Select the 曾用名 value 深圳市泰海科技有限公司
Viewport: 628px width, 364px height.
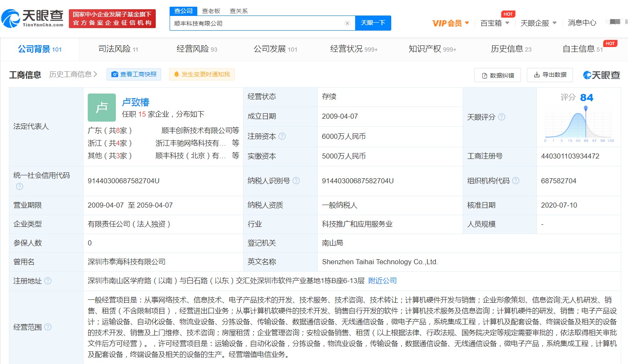[126, 262]
